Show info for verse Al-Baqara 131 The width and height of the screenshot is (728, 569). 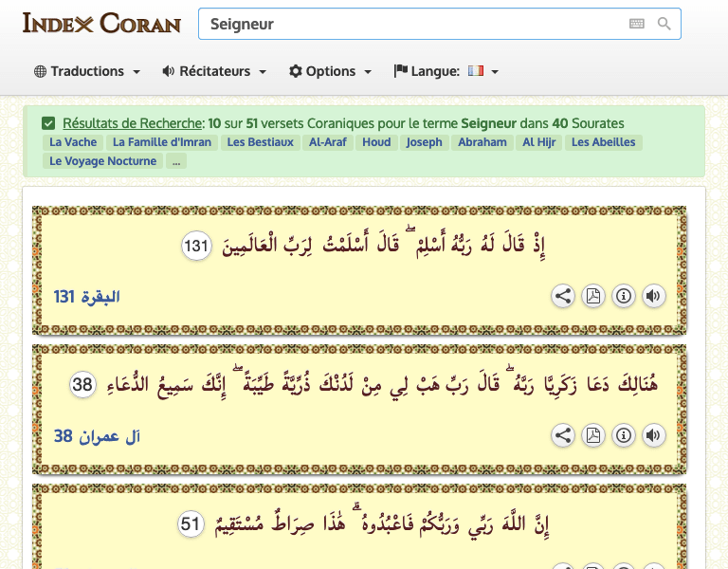pos(624,297)
